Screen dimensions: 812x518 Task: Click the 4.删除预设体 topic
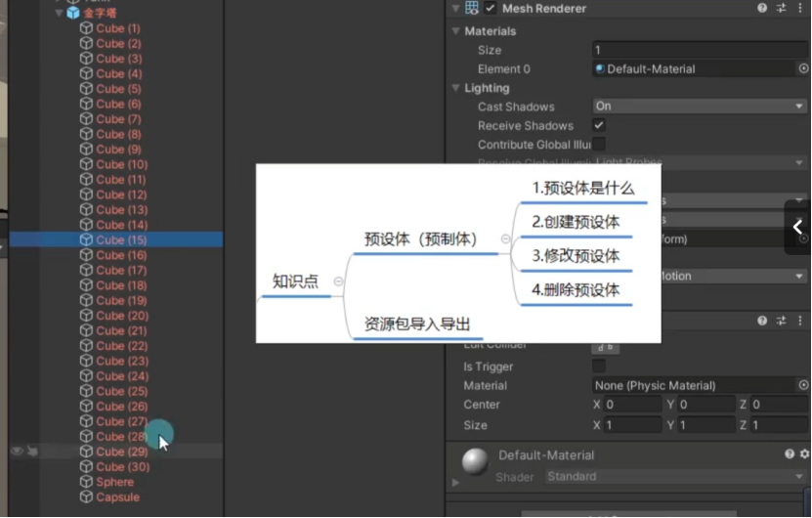tap(576, 290)
